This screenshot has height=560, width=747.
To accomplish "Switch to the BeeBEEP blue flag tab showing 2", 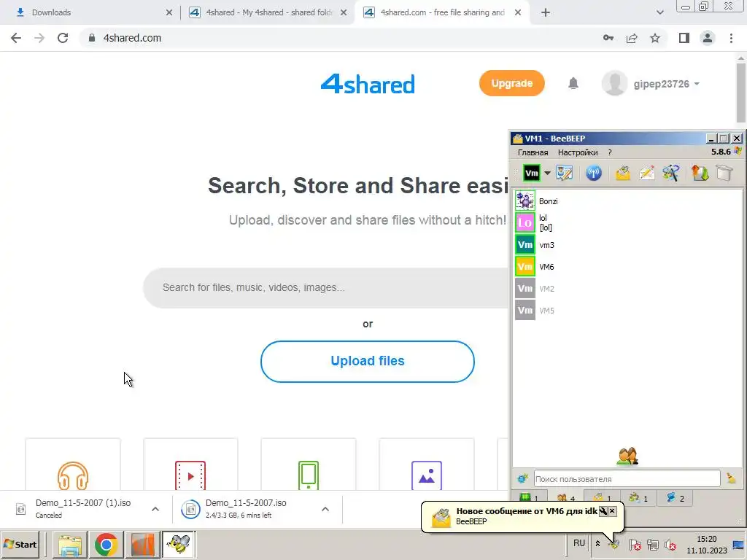I will pyautogui.click(x=675, y=498).
